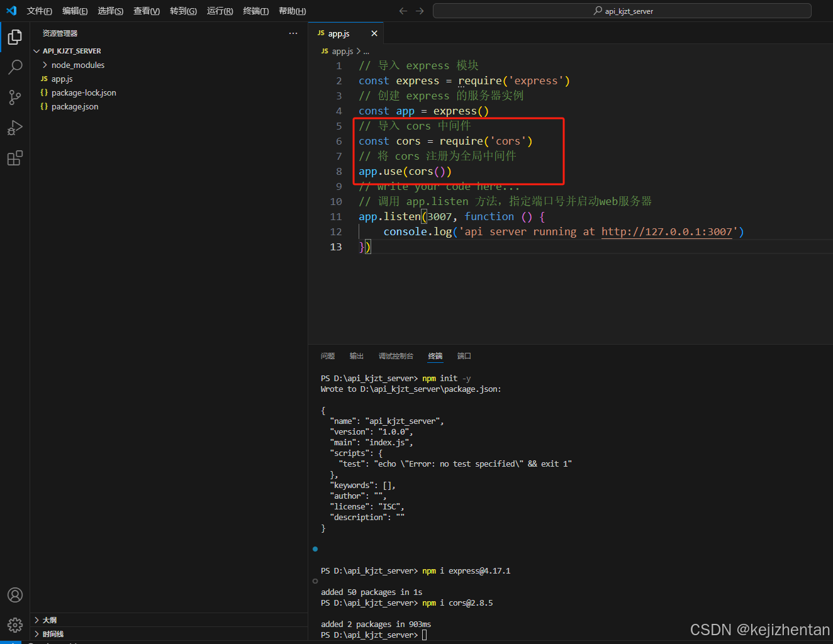Click the 'npm i cors@2.8.5' terminal line

407,603
